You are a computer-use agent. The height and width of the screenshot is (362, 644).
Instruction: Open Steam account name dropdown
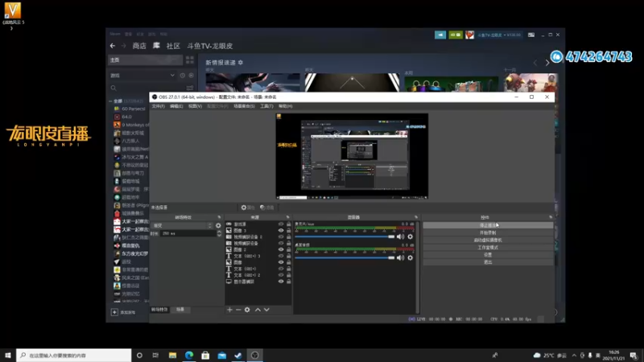[x=499, y=35]
